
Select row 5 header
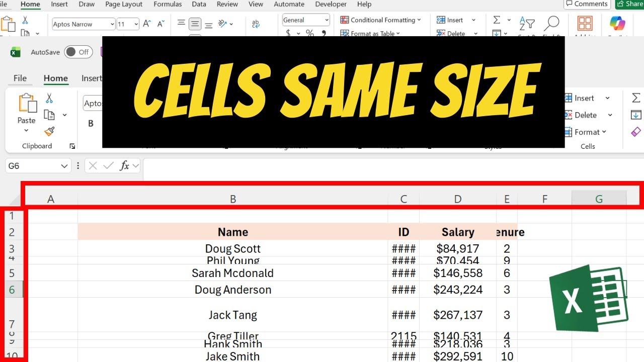(12, 273)
